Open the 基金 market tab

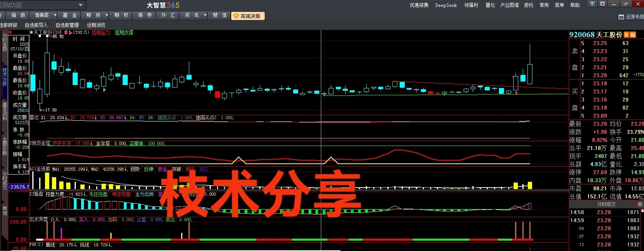point(70,15)
